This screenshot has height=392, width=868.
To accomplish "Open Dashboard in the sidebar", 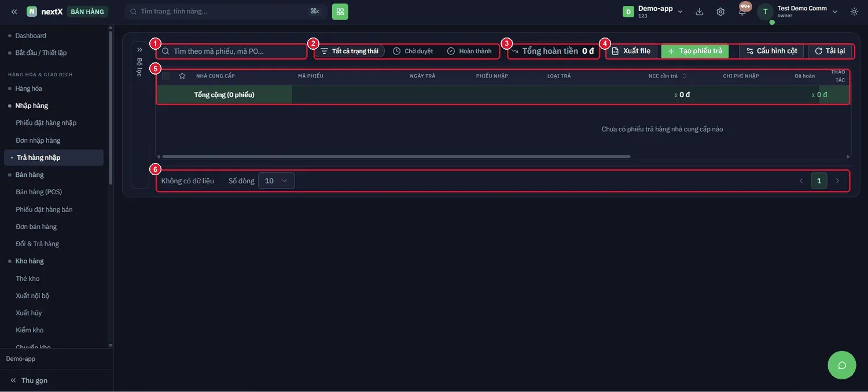I will tap(31, 36).
